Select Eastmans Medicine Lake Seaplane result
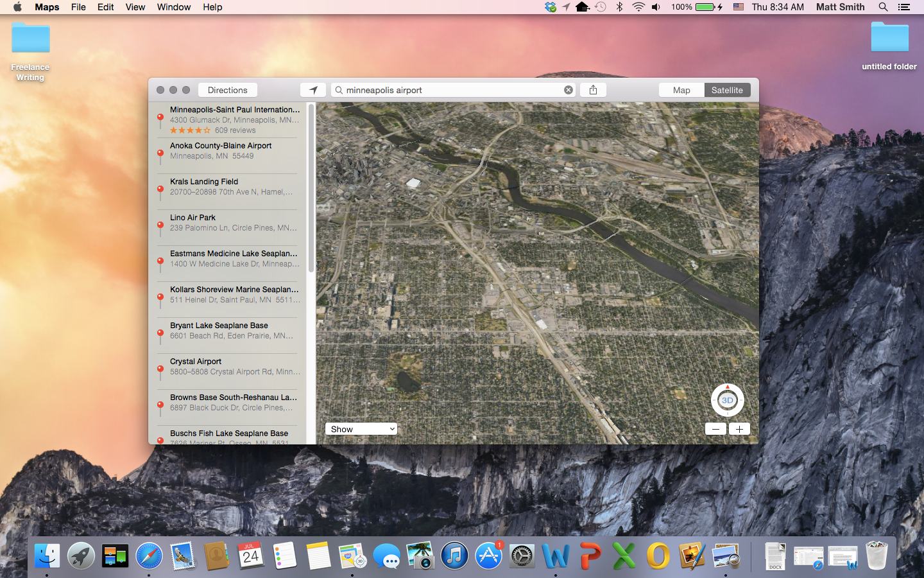Image resolution: width=924 pixels, height=578 pixels. [228, 263]
